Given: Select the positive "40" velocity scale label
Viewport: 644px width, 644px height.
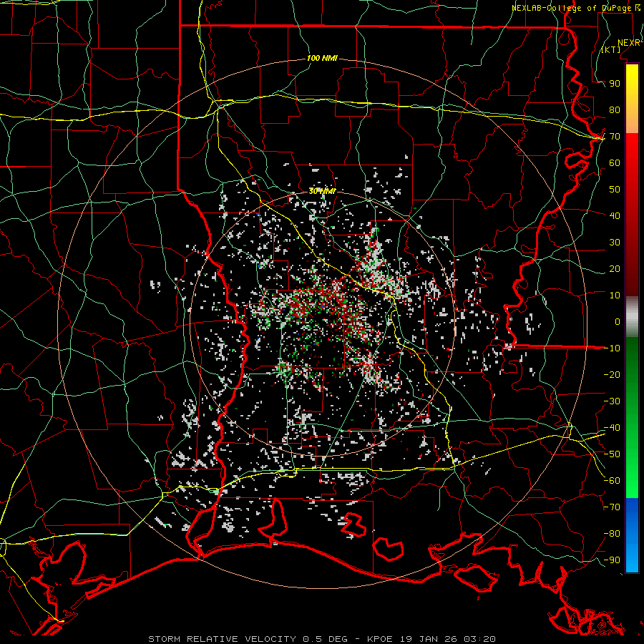Looking at the screenshot, I should [615, 216].
